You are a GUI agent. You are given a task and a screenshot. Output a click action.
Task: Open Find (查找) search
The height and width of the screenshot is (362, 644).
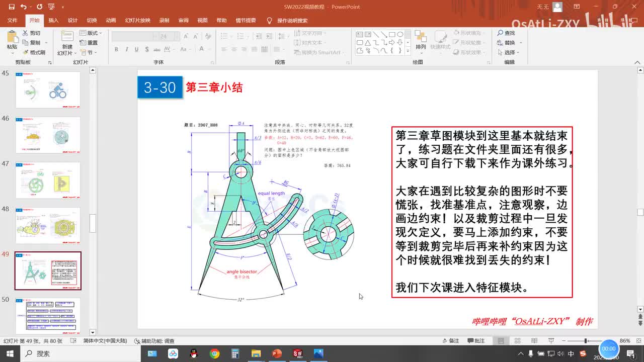[x=506, y=33]
